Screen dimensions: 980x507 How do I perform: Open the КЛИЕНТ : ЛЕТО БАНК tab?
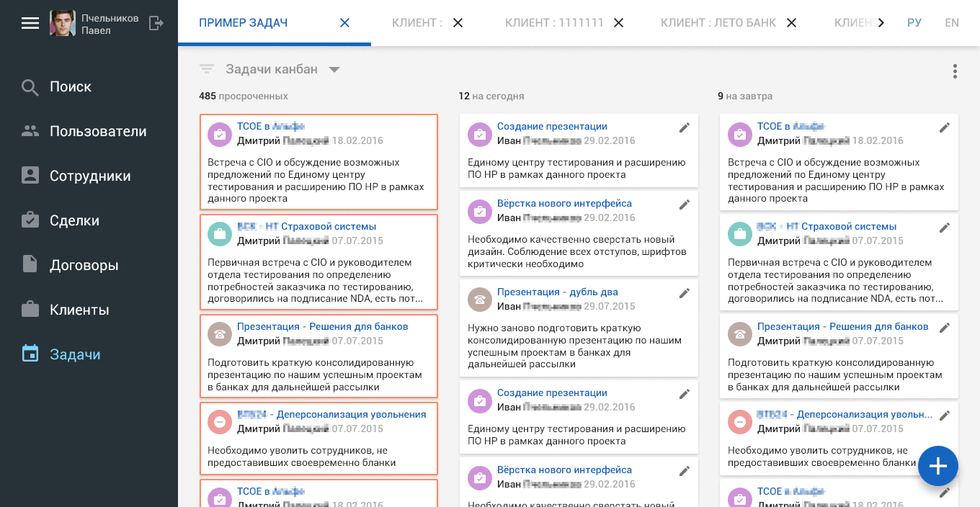click(x=717, y=22)
